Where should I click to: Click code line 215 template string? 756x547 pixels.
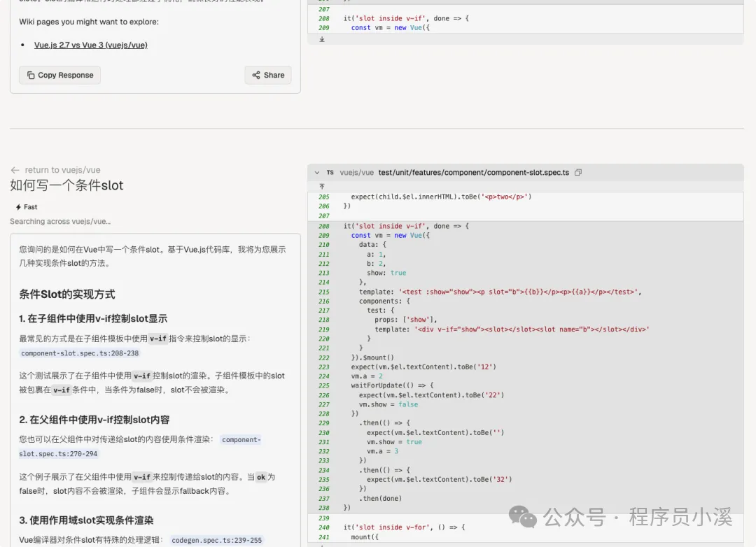click(500, 292)
